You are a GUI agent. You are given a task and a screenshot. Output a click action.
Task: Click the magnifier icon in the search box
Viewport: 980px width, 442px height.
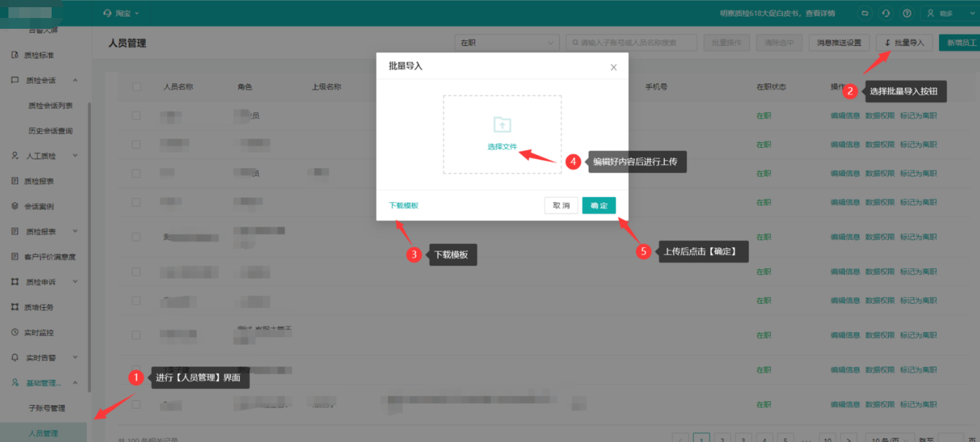(576, 43)
